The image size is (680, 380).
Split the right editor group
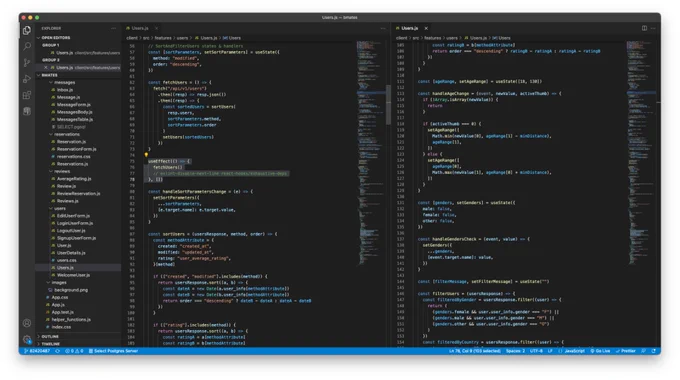[x=644, y=28]
